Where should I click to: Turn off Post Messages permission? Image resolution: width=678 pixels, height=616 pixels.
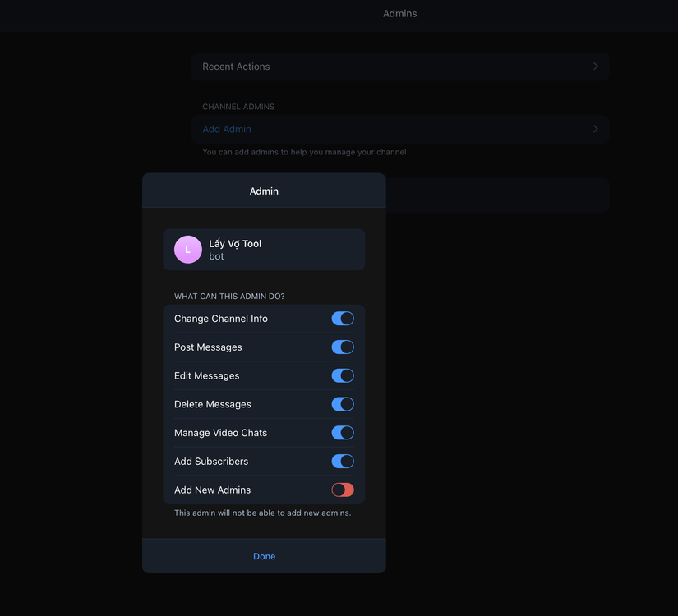tap(343, 347)
